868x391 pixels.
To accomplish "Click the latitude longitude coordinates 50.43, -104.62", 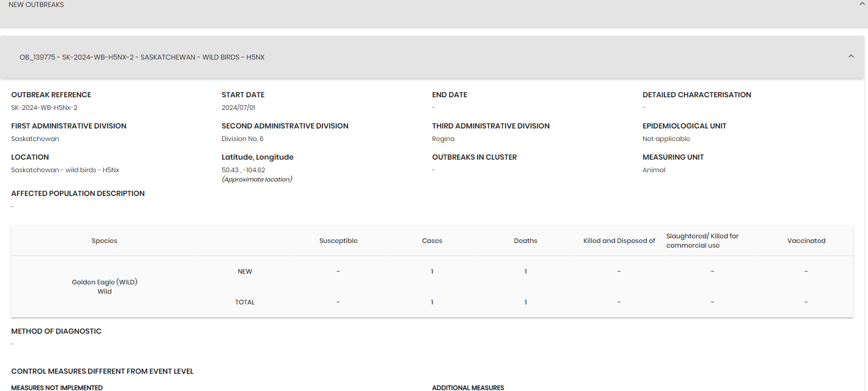I will point(243,170).
